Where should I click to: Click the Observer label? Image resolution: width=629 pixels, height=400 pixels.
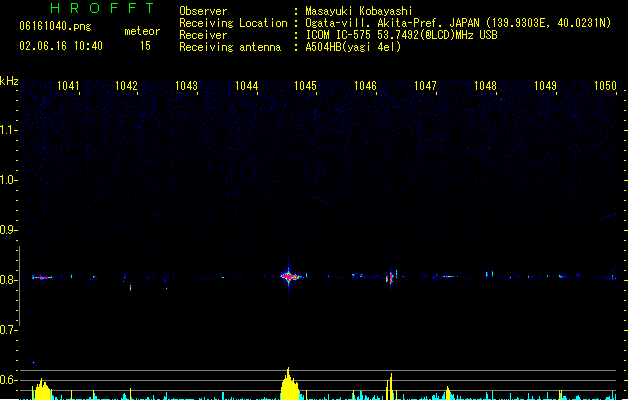[x=203, y=11]
